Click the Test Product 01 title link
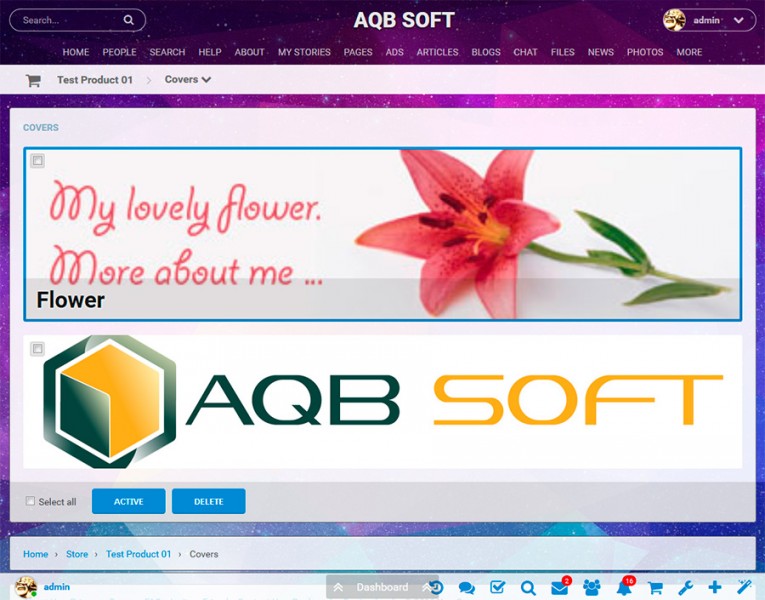This screenshot has height=600, width=765. pyautogui.click(x=95, y=80)
